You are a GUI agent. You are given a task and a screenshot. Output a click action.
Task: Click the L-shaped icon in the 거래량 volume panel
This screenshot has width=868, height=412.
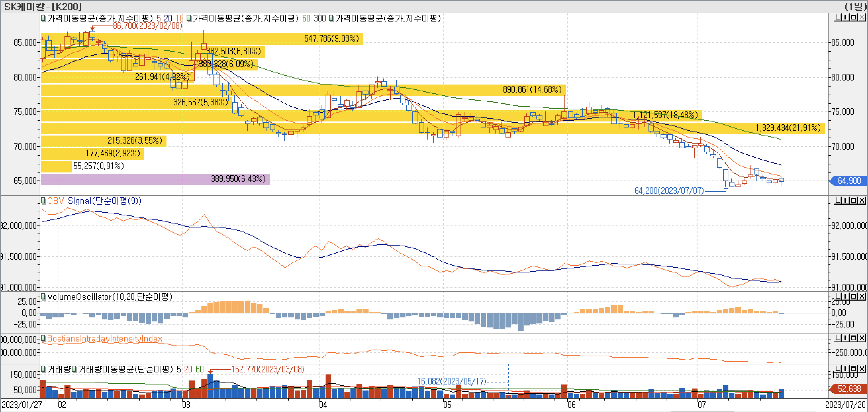click(838, 368)
